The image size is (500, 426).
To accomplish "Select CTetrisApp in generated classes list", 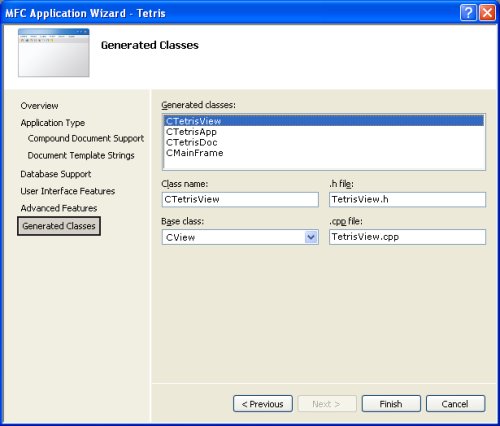I will tap(324, 132).
